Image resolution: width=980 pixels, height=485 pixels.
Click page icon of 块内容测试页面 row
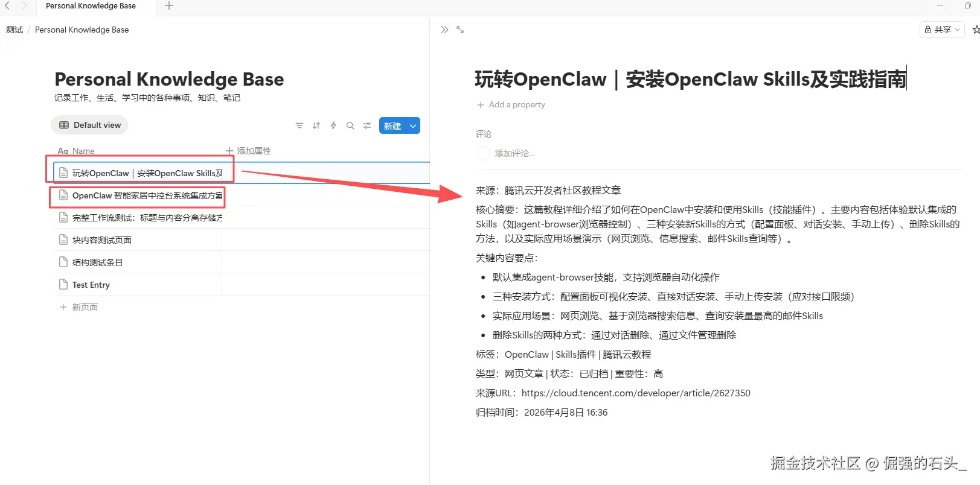pos(63,239)
